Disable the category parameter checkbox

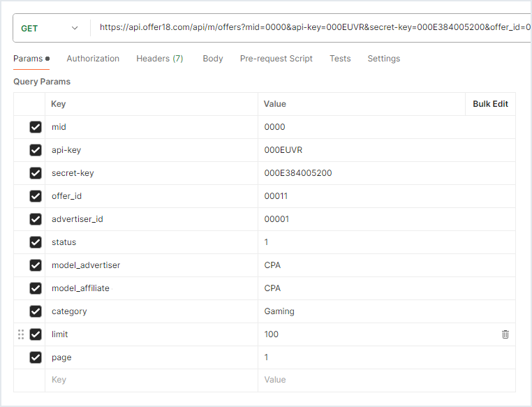(x=36, y=311)
